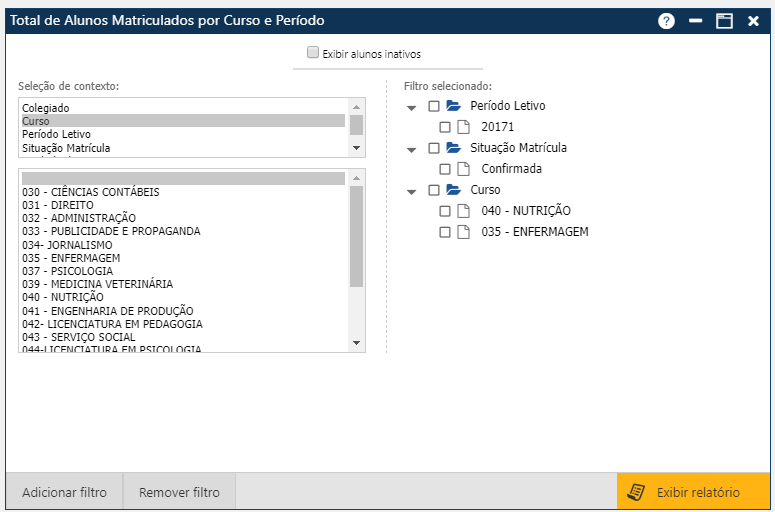
Task: Select 037 - PSICOLOGIA course
Action: click(x=183, y=271)
